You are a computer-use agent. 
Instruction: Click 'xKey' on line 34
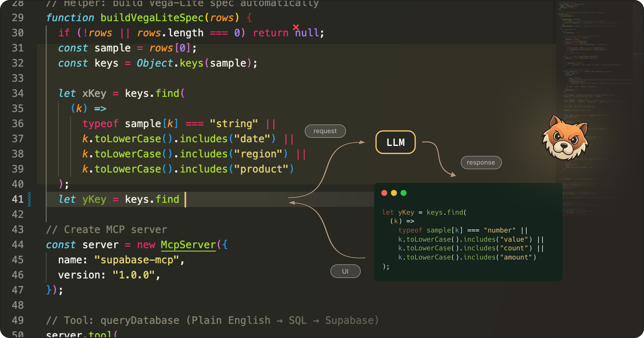pyautogui.click(x=94, y=93)
